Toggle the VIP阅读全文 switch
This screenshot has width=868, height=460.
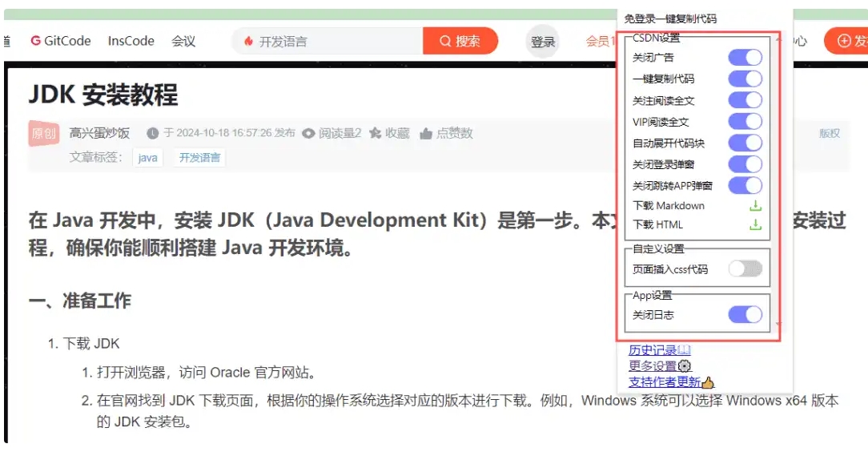(x=745, y=121)
